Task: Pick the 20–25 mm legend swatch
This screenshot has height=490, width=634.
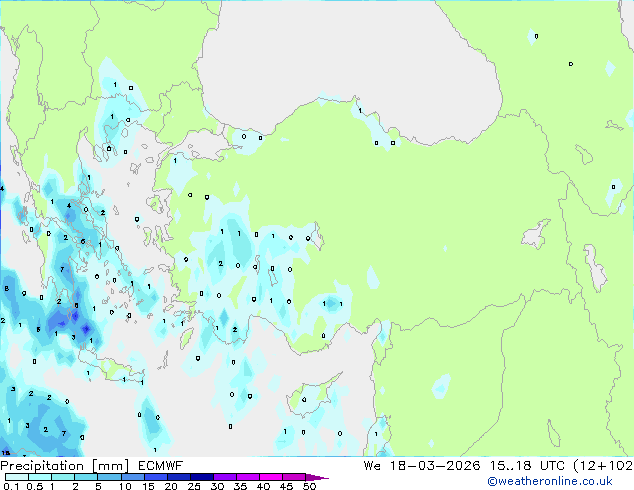Action: coord(178,477)
